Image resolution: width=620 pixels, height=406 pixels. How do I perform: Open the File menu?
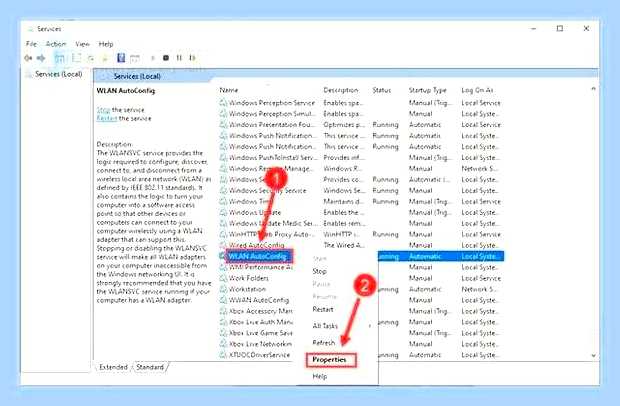pos(31,44)
